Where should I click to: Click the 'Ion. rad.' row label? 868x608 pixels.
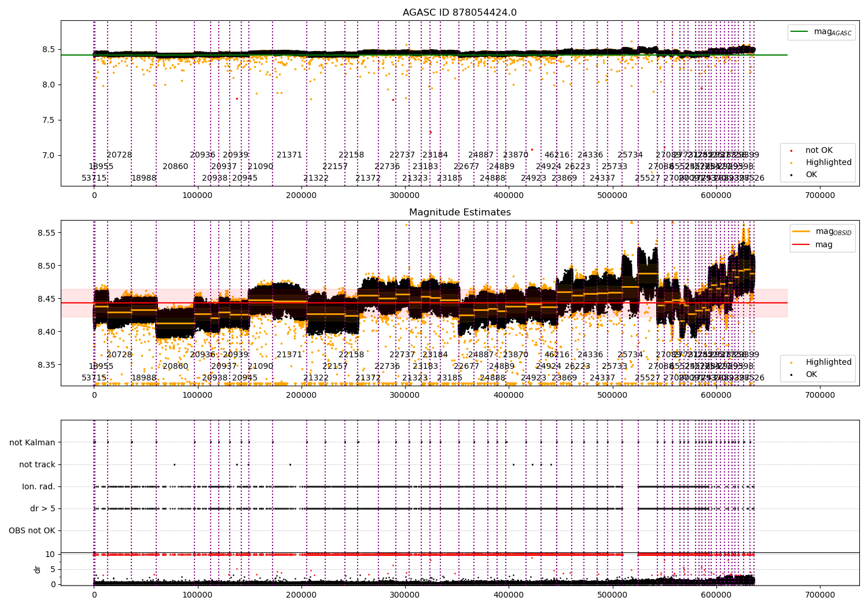pyautogui.click(x=39, y=487)
